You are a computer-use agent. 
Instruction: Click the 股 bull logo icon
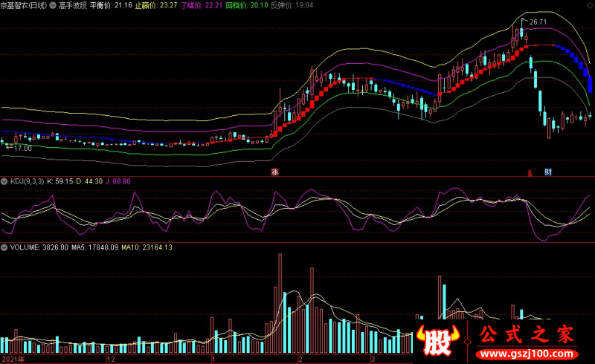437,340
